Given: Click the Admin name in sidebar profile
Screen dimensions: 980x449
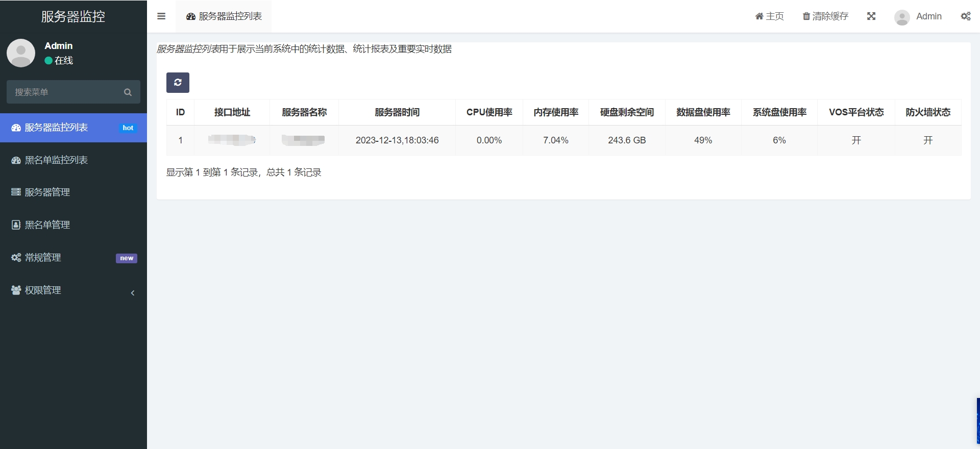Looking at the screenshot, I should (x=59, y=46).
